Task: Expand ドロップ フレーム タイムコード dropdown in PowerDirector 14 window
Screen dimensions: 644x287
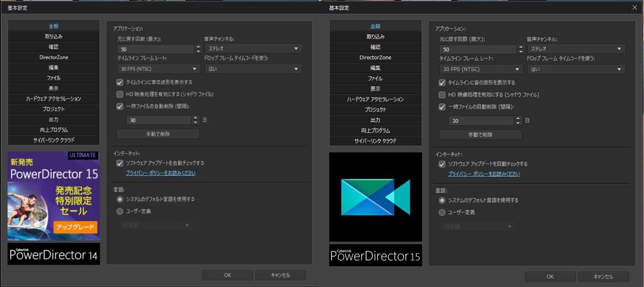Action: point(253,69)
